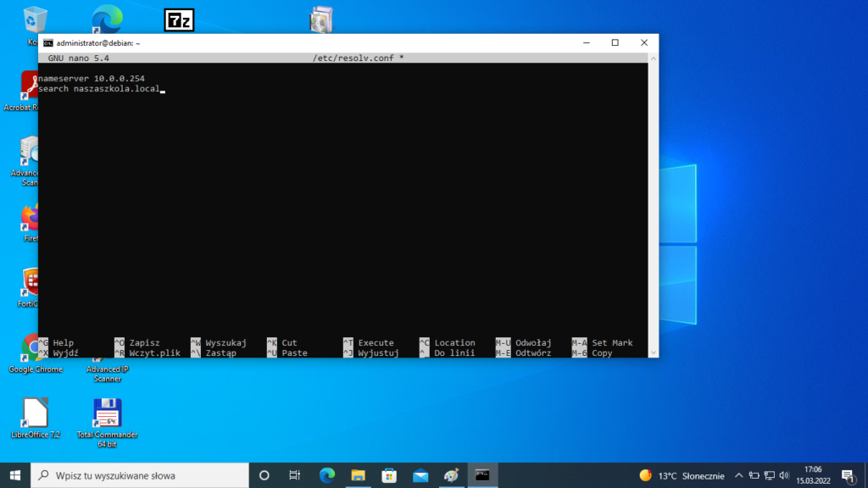Click the weather widget showing 13°C Słonecznie
The image size is (868, 488).
tap(682, 475)
